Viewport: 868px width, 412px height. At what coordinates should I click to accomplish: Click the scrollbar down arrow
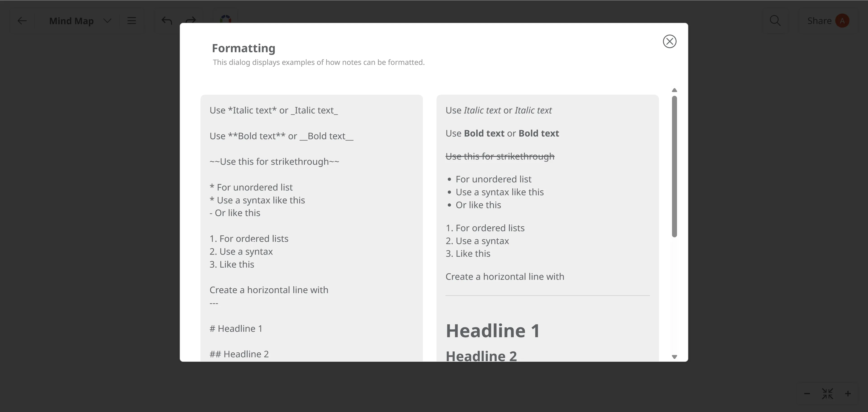[674, 357]
